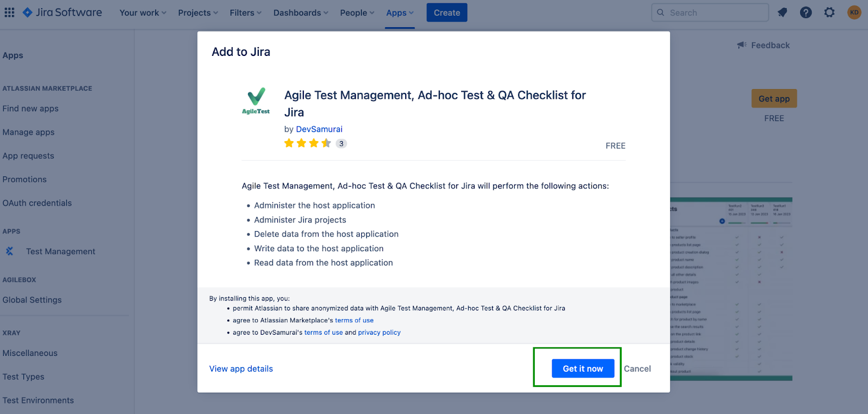
Task: Click the 'Administer the host application' text
Action: tap(315, 206)
